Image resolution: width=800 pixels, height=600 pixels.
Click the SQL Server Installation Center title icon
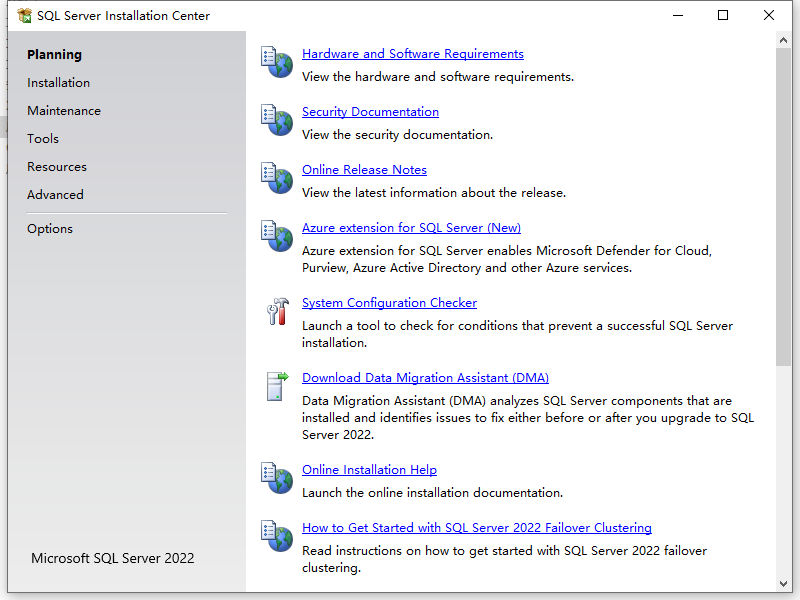click(24, 16)
